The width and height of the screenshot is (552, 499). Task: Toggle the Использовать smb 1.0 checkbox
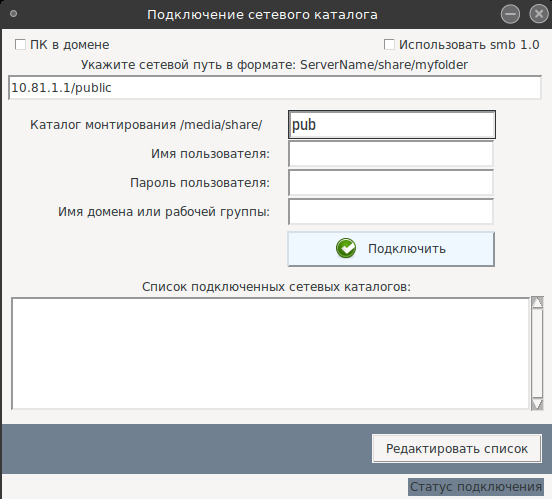click(x=389, y=45)
